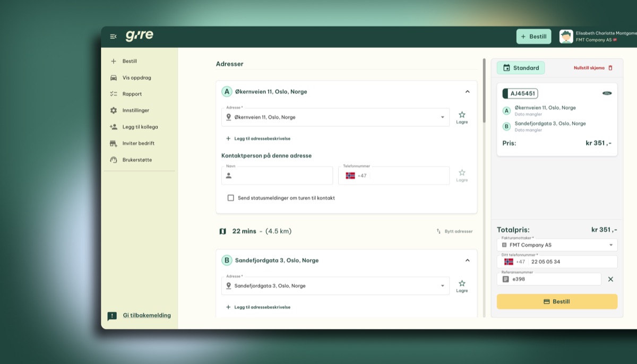Screen dimensions: 637x364
Task: Open the Økernveien 11 address dropdown
Action: (442, 117)
